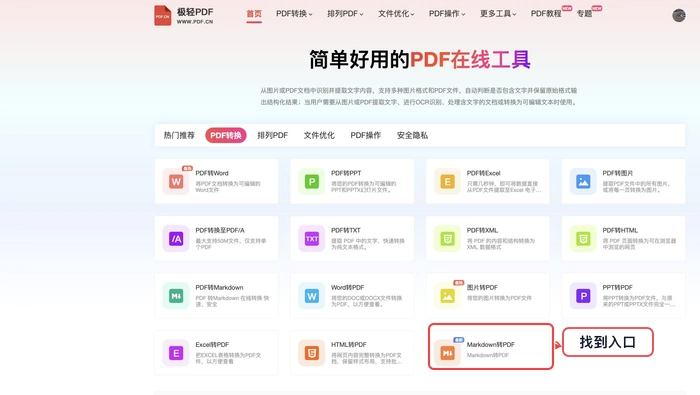
Task: Click the Word转PDF blue W icon
Action: [x=312, y=296]
